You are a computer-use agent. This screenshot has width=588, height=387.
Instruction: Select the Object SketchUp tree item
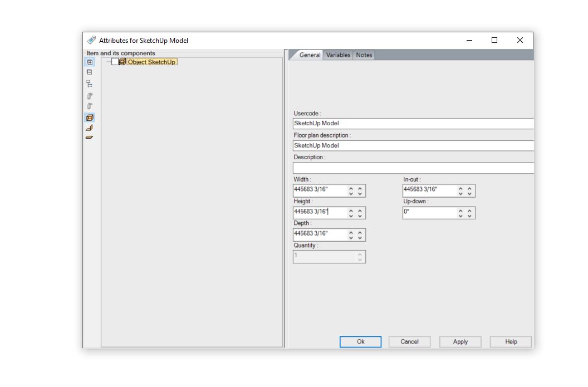pyautogui.click(x=151, y=62)
